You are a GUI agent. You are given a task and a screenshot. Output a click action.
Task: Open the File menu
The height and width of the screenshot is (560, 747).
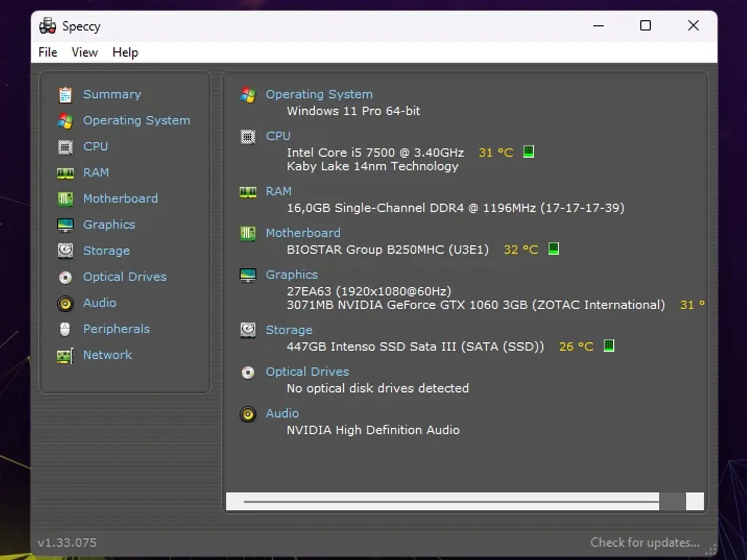click(48, 52)
